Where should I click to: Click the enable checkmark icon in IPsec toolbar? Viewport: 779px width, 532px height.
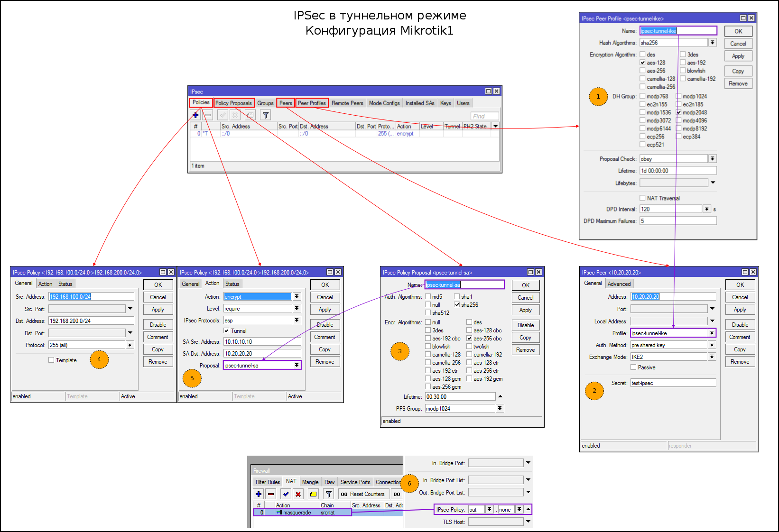coord(223,115)
